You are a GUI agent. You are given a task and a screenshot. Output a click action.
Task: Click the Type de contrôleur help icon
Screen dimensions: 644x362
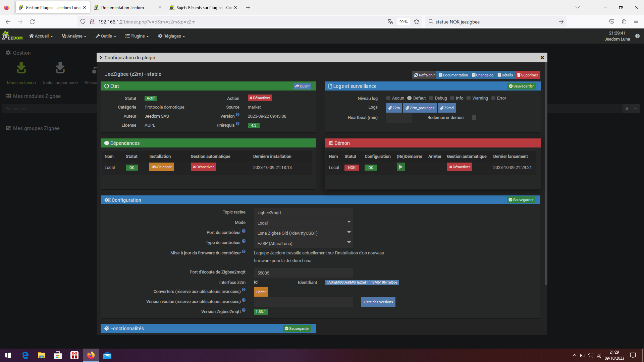pyautogui.click(x=244, y=241)
